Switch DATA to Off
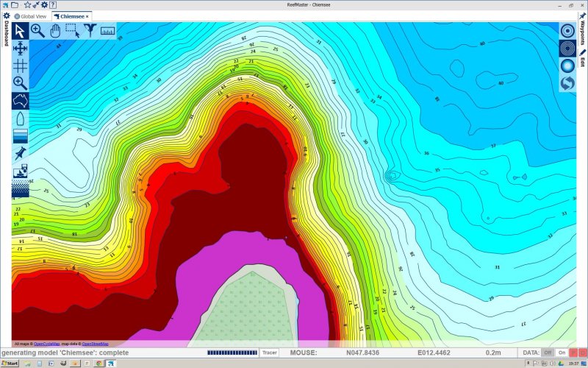Screen dimensions: 588x368 (547, 353)
